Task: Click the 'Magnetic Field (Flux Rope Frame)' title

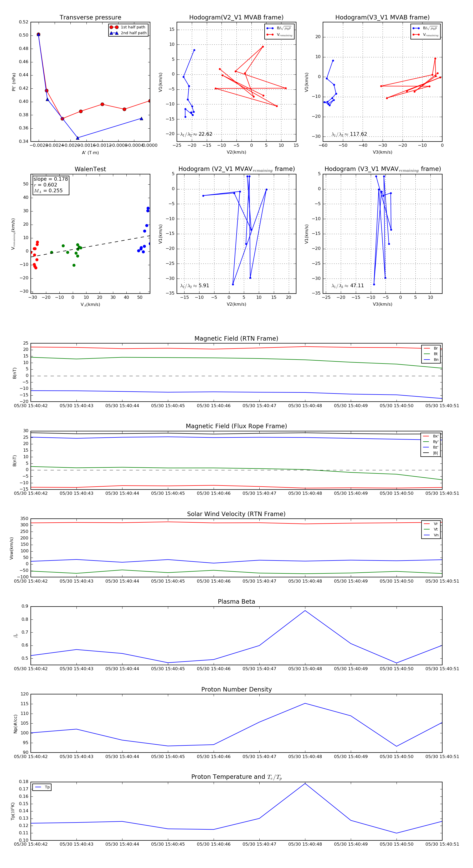Action: tap(236, 426)
